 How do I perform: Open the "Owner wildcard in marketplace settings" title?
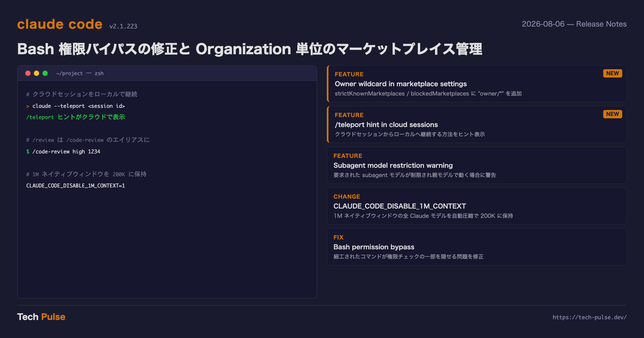(401, 84)
